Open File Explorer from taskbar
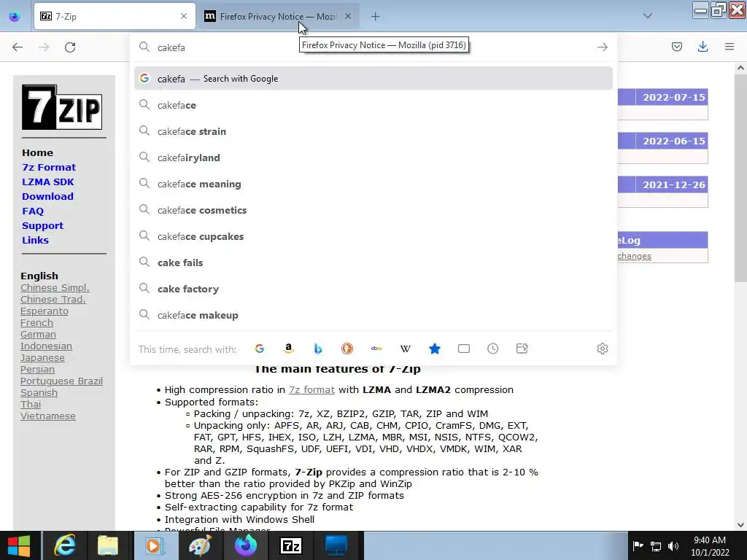 pyautogui.click(x=108, y=545)
